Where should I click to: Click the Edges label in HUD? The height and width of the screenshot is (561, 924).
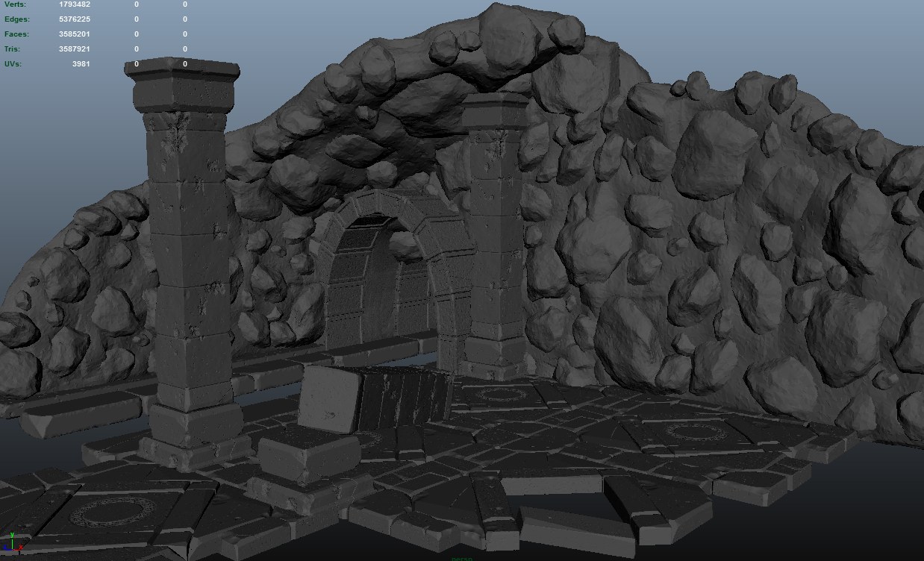[16, 19]
